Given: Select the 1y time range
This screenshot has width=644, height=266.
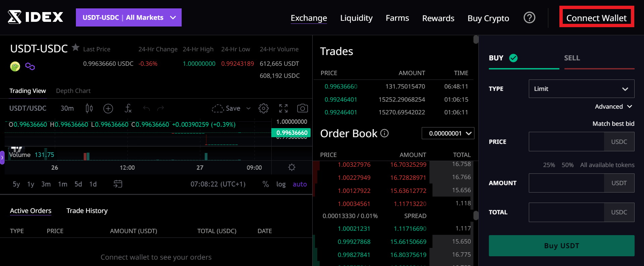Looking at the screenshot, I should click(31, 184).
